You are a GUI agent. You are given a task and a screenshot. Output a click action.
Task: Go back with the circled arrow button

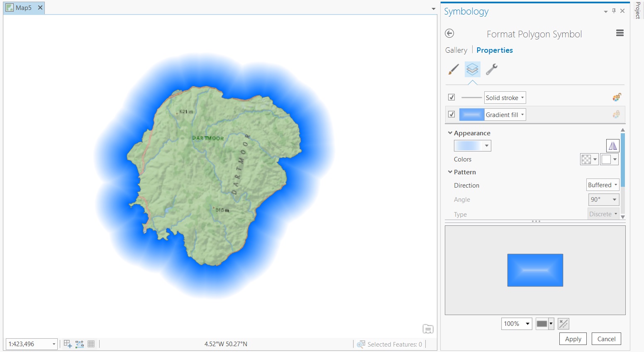tap(449, 34)
